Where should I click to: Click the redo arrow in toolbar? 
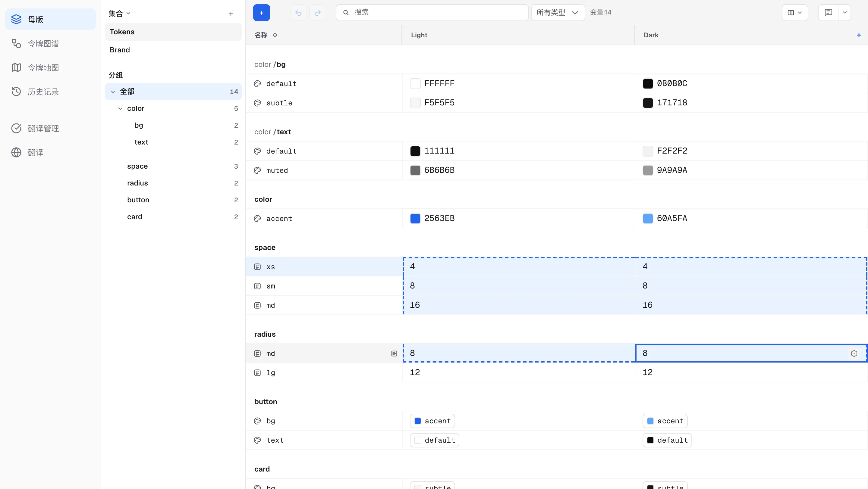point(317,12)
